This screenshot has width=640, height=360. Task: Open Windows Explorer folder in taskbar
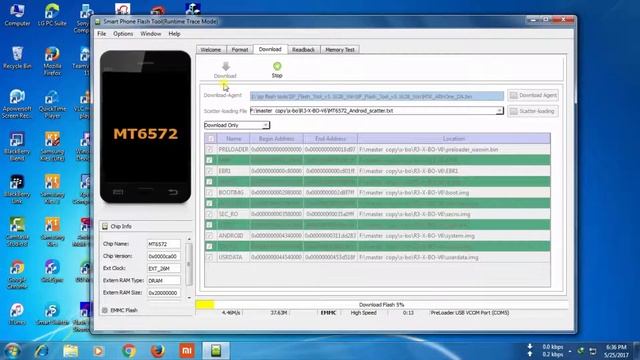(71, 351)
